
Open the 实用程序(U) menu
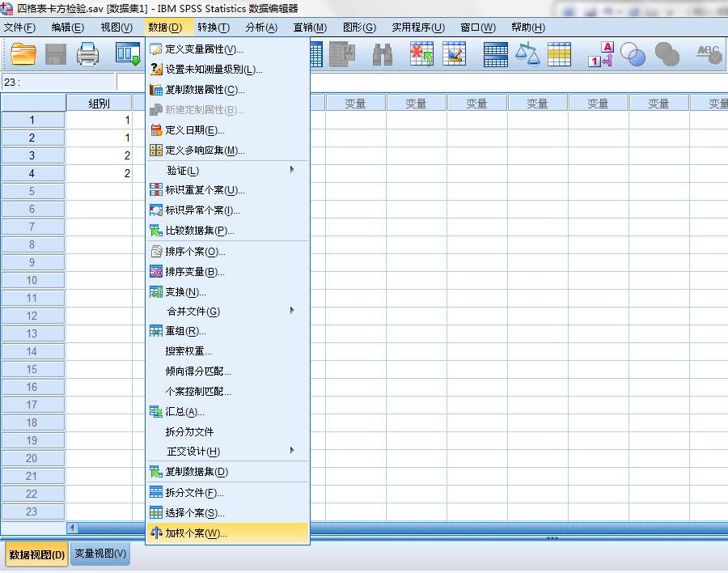tap(418, 28)
